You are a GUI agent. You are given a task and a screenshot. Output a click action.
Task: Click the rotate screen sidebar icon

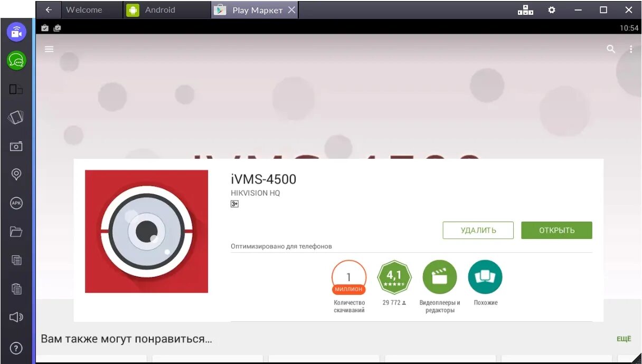[16, 118]
